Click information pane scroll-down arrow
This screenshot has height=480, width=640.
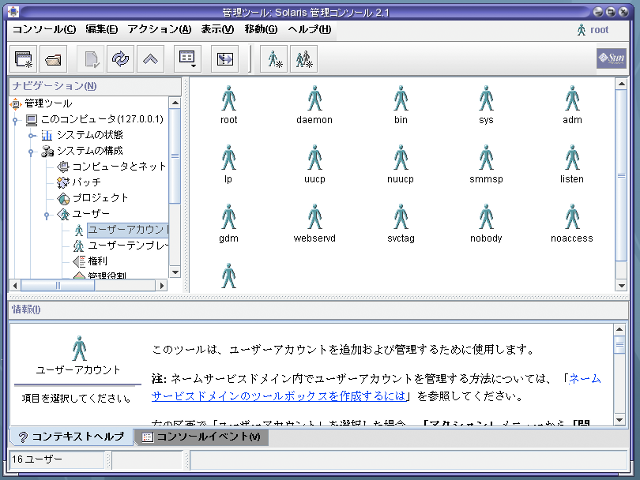click(x=620, y=420)
